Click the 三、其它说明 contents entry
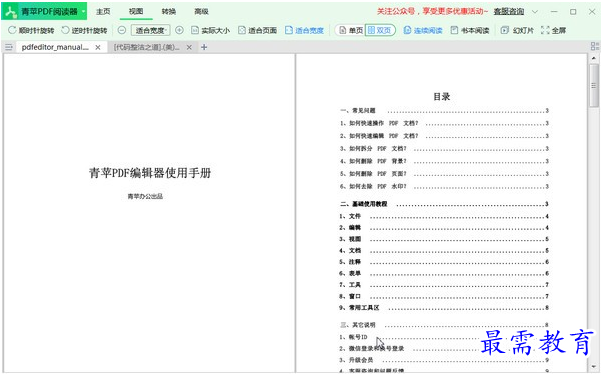Image resolution: width=602 pixels, height=374 pixels. point(444,325)
